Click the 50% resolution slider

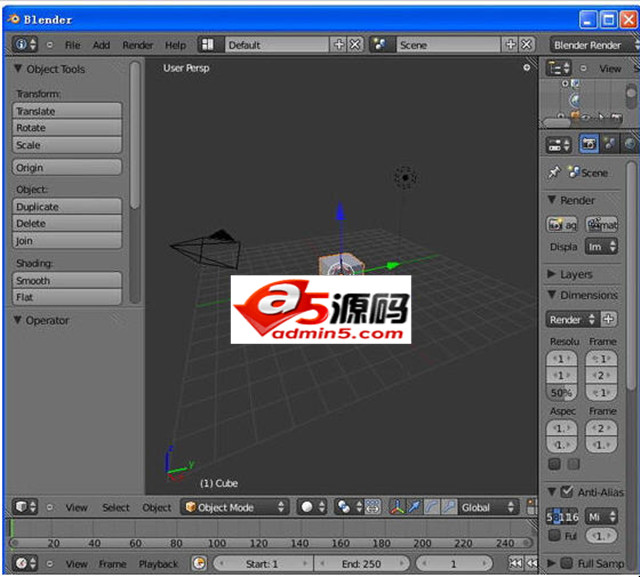tap(562, 393)
